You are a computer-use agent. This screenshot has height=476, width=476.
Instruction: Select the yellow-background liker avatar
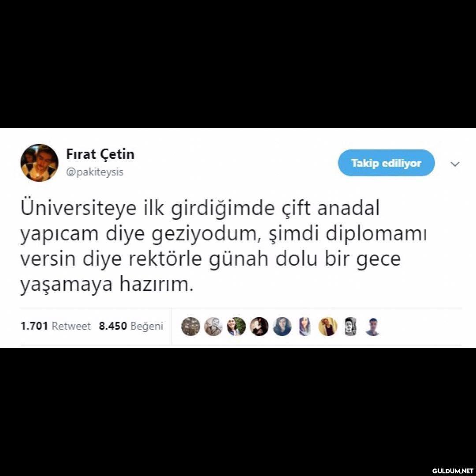pos(328,326)
